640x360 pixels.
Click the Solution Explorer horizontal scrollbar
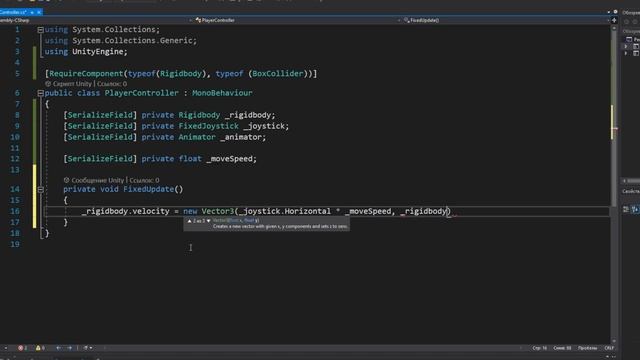pos(631,180)
